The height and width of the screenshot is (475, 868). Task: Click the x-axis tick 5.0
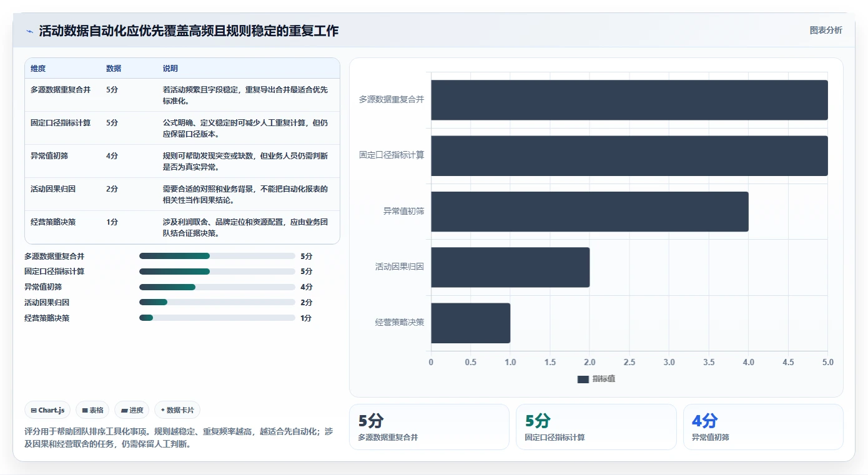click(827, 362)
